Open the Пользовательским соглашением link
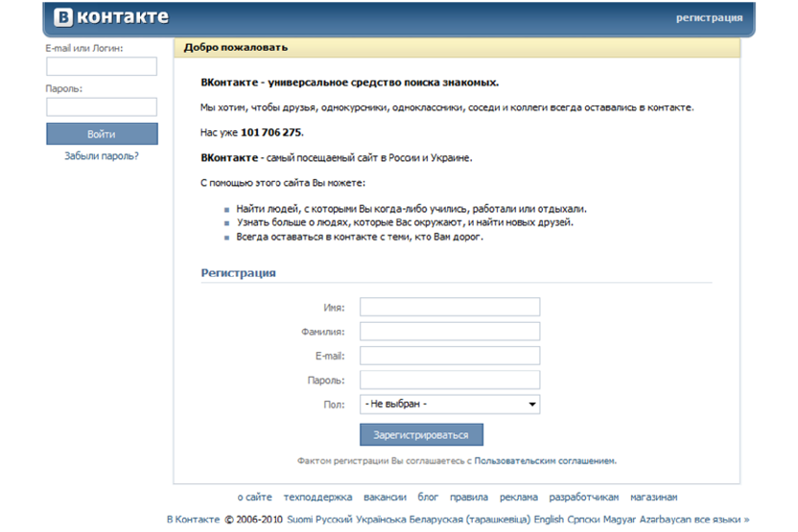Screen dimensions: 798x532 (545, 461)
